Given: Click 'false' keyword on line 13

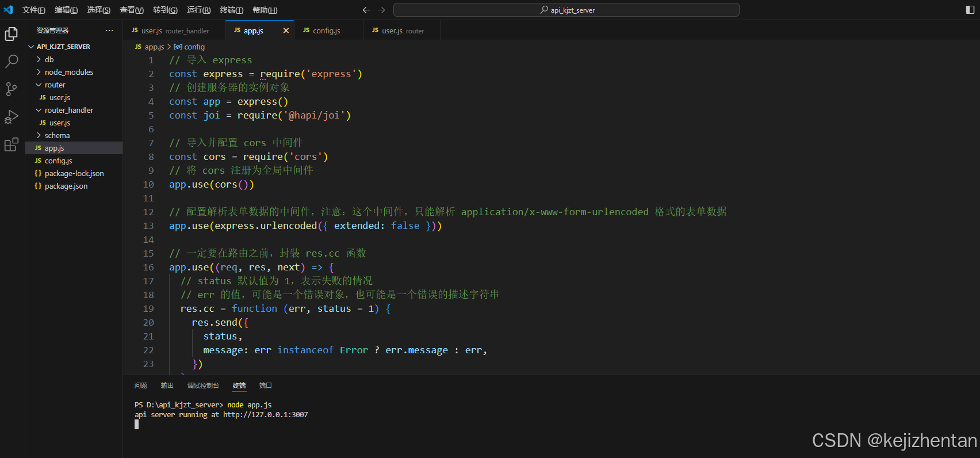Looking at the screenshot, I should (405, 226).
